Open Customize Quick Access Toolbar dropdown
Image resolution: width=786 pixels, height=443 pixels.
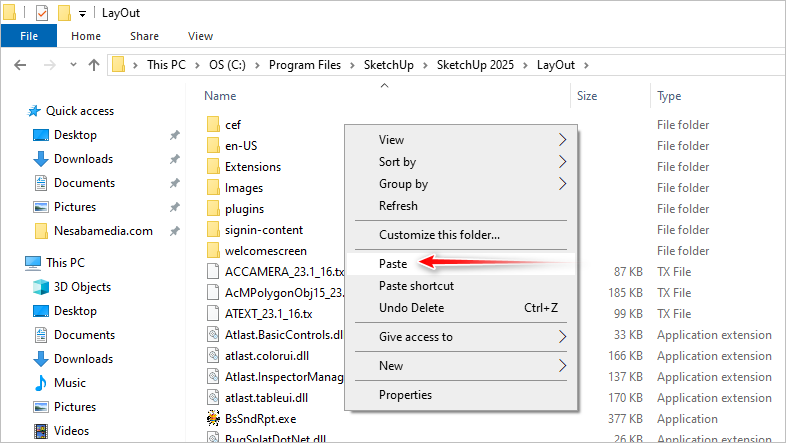click(x=82, y=14)
